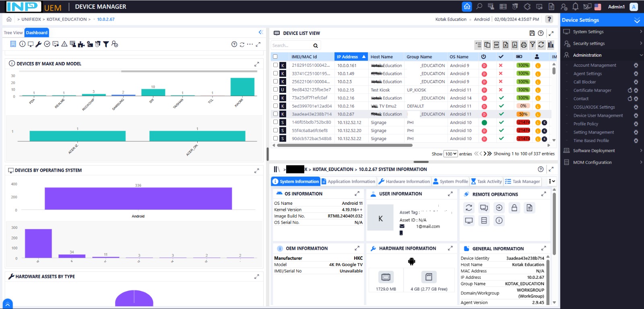Save the Device List View layout

(x=532, y=33)
